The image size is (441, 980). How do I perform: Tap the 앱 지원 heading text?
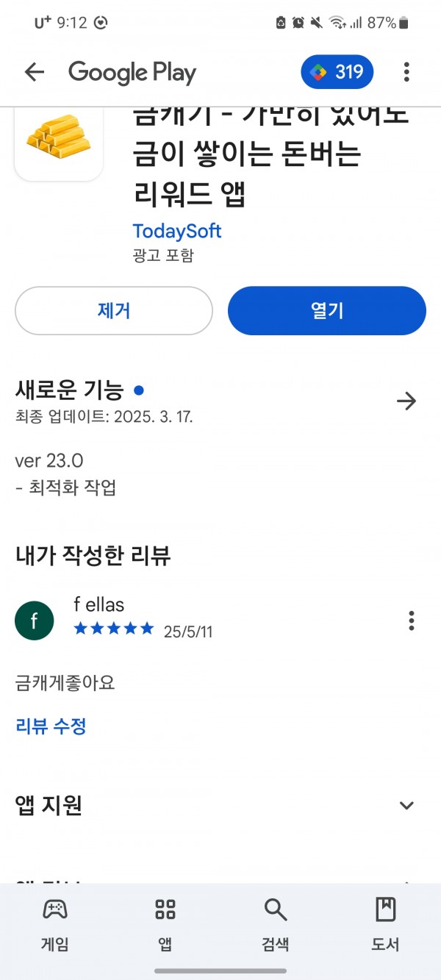(x=49, y=806)
